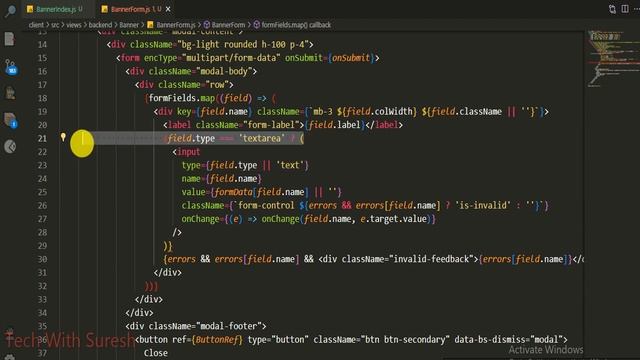Click the 'text' string on line 23
This screenshot has width=640, height=360.
click(289, 165)
